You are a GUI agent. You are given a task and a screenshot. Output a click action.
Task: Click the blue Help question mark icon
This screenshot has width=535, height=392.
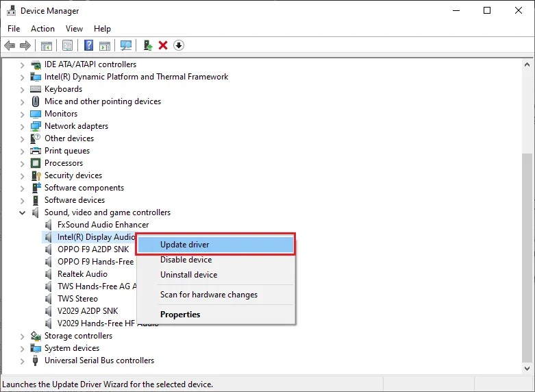[x=89, y=45]
